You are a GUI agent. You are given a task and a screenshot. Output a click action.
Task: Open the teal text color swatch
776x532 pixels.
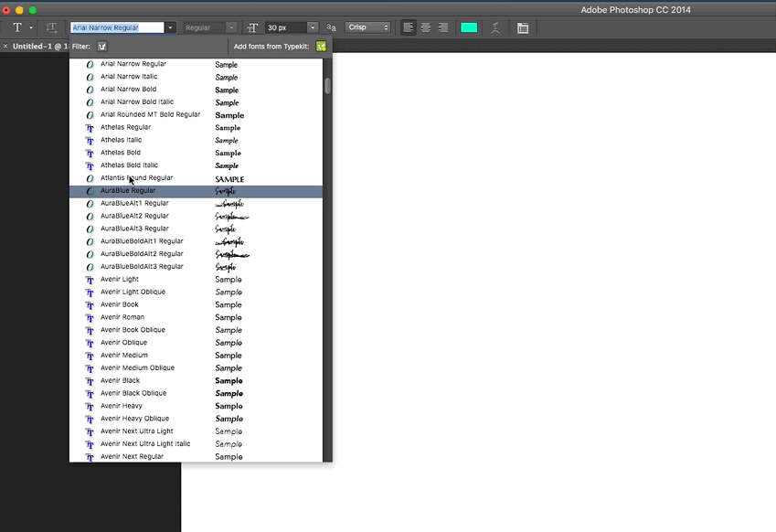click(469, 27)
